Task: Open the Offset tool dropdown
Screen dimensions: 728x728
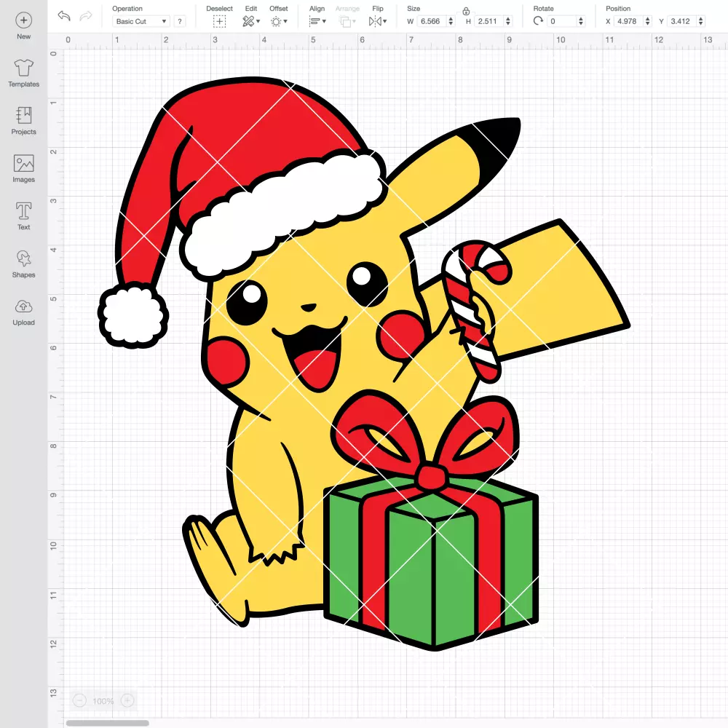Action: pyautogui.click(x=279, y=21)
